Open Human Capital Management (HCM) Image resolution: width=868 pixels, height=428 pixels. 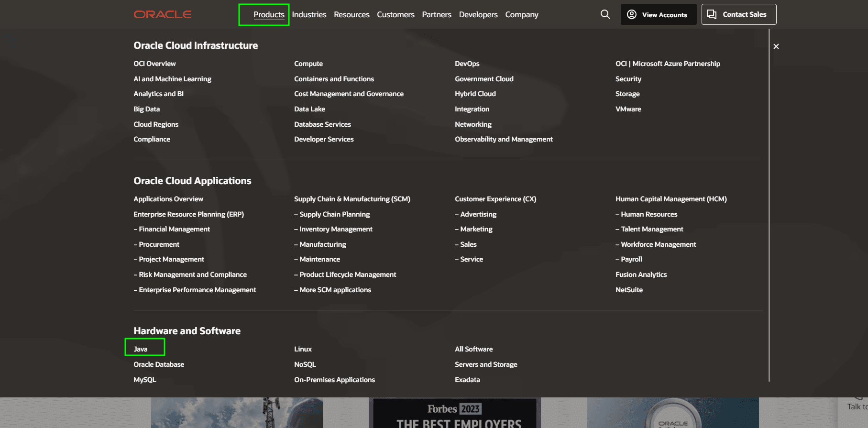671,199
